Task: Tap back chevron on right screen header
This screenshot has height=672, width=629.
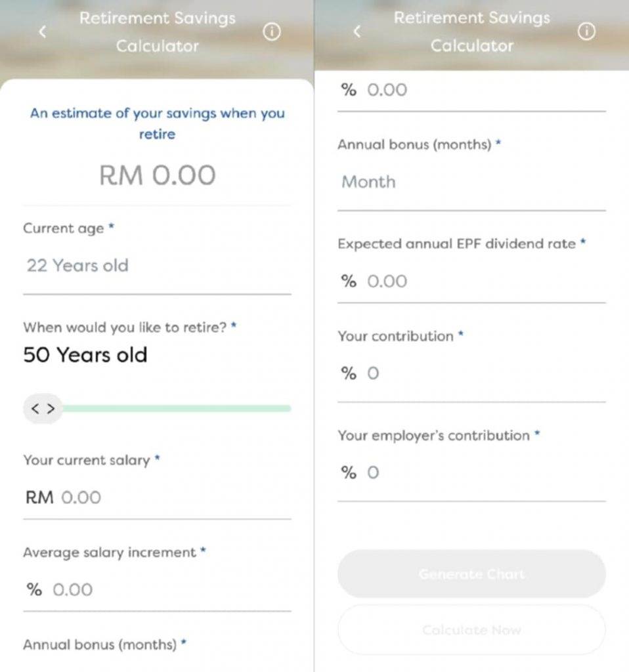Action: pos(357,31)
